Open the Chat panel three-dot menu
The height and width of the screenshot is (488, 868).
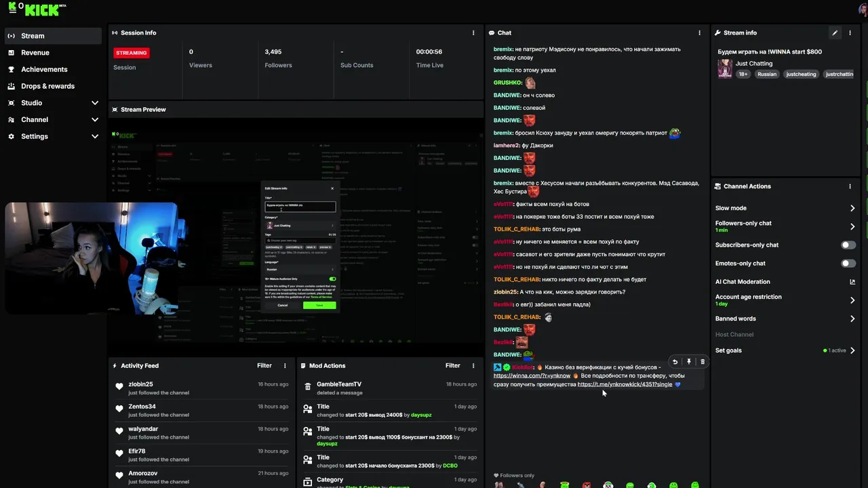[699, 33]
